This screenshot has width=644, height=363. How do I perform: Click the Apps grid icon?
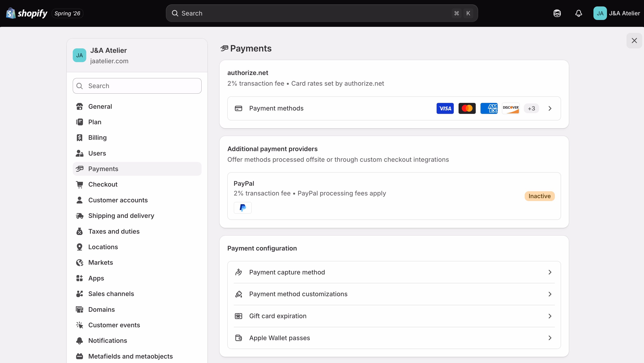pyautogui.click(x=79, y=278)
